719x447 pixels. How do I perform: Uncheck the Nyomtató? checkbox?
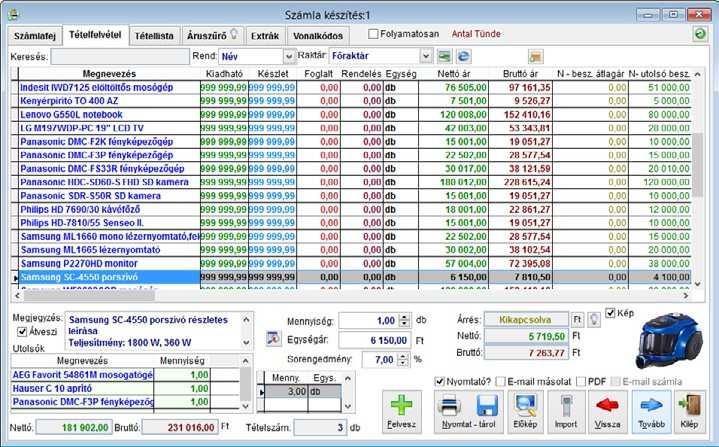439,381
